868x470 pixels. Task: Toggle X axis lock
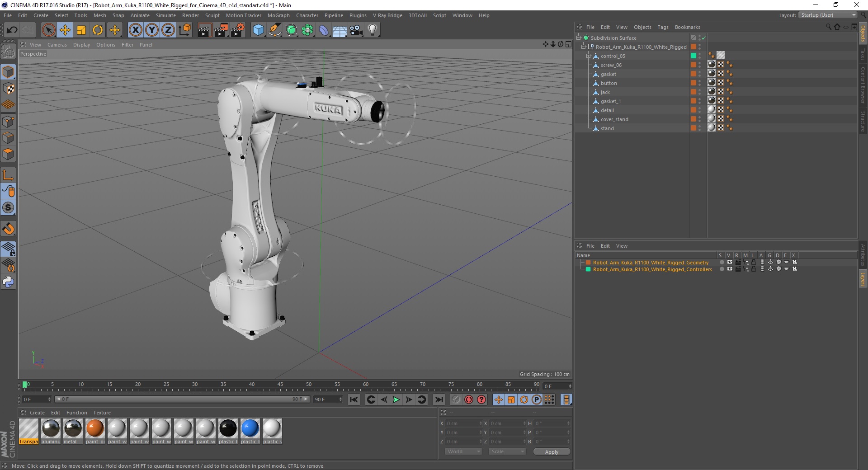coord(135,30)
